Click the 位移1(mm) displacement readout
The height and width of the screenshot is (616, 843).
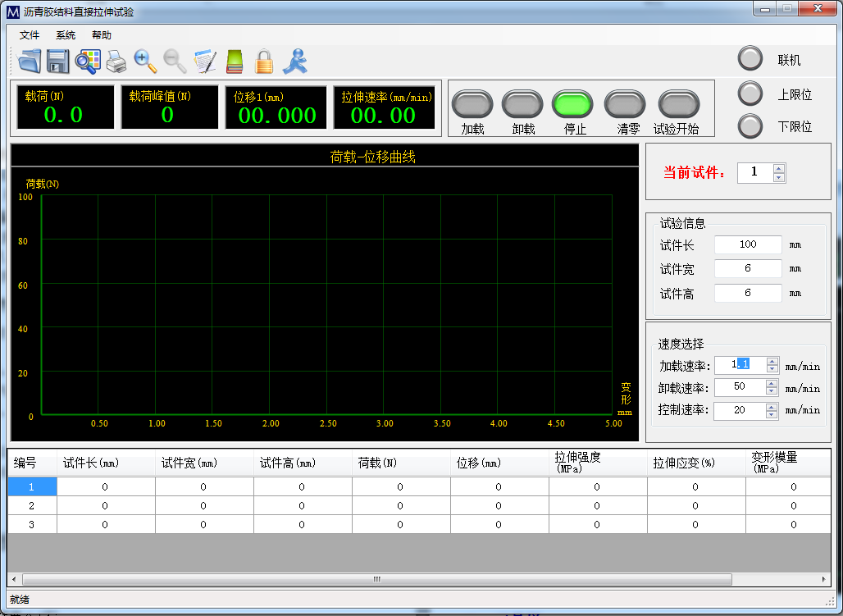point(276,107)
